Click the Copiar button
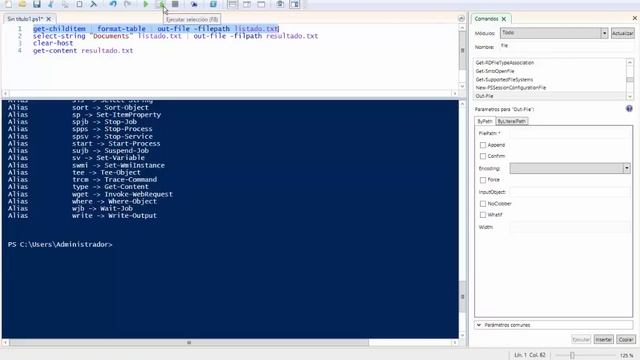 tap(625, 339)
